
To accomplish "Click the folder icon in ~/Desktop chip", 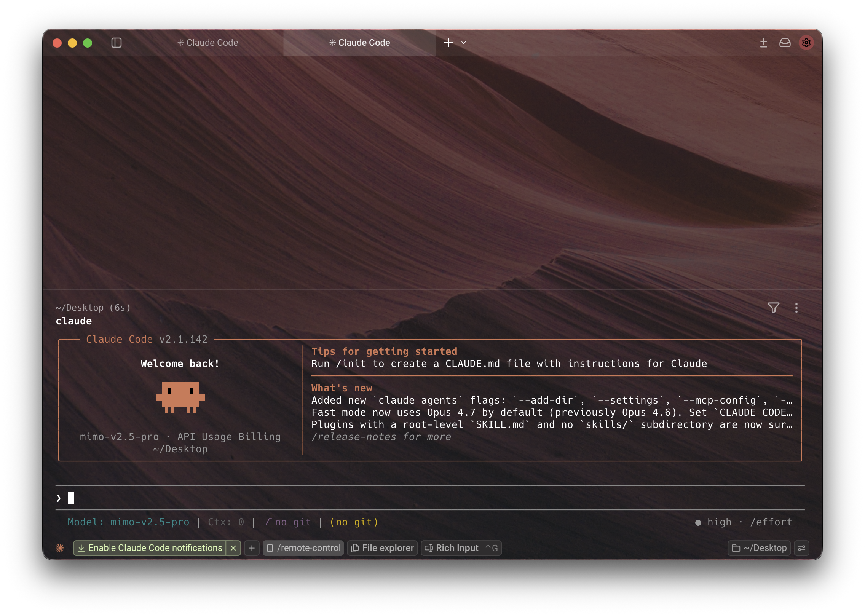I will [x=736, y=548].
